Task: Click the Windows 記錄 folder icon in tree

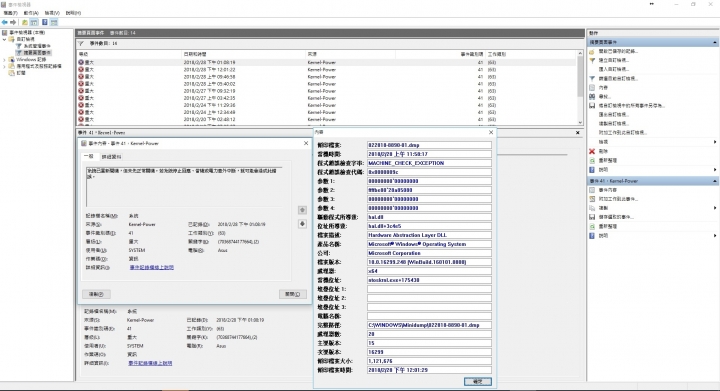Action: click(x=11, y=60)
